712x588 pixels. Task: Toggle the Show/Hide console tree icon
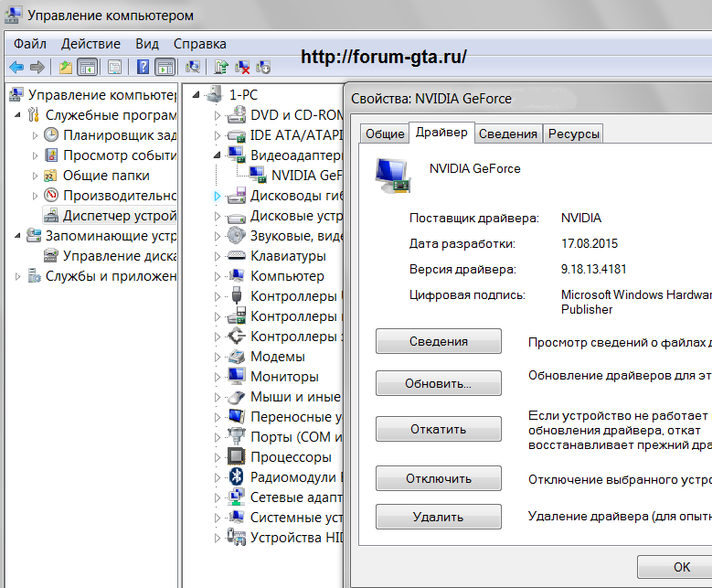(88, 67)
